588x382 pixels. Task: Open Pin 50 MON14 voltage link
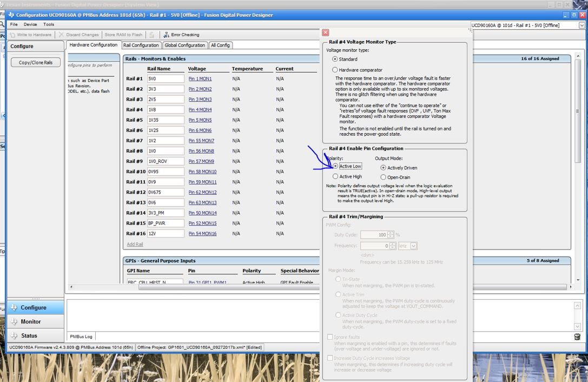pos(202,213)
